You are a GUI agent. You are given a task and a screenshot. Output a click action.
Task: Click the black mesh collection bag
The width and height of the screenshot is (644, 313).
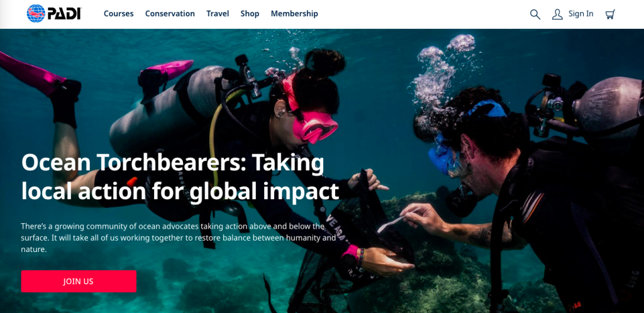[x=349, y=246]
